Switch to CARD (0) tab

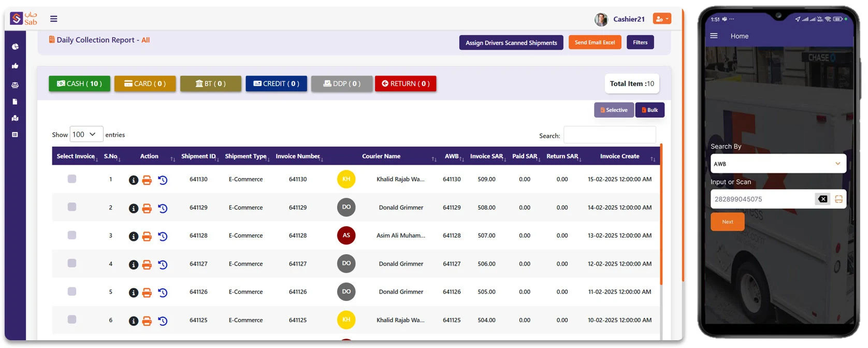145,83
